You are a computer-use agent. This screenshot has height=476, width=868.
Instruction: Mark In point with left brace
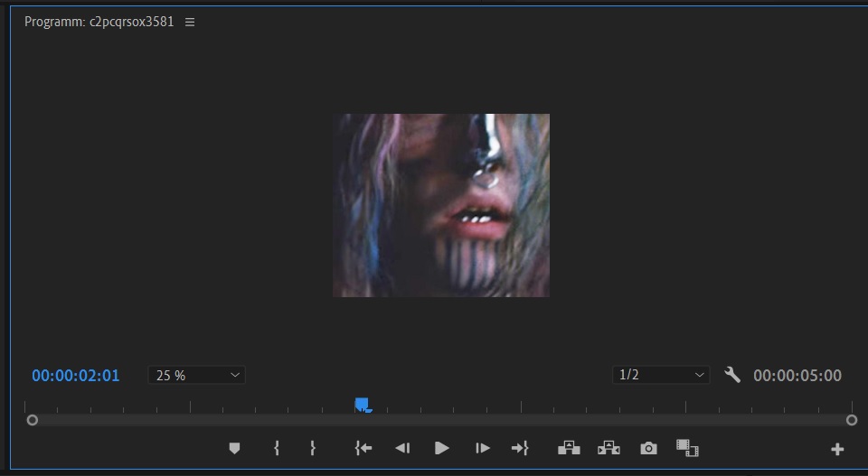[x=277, y=448]
